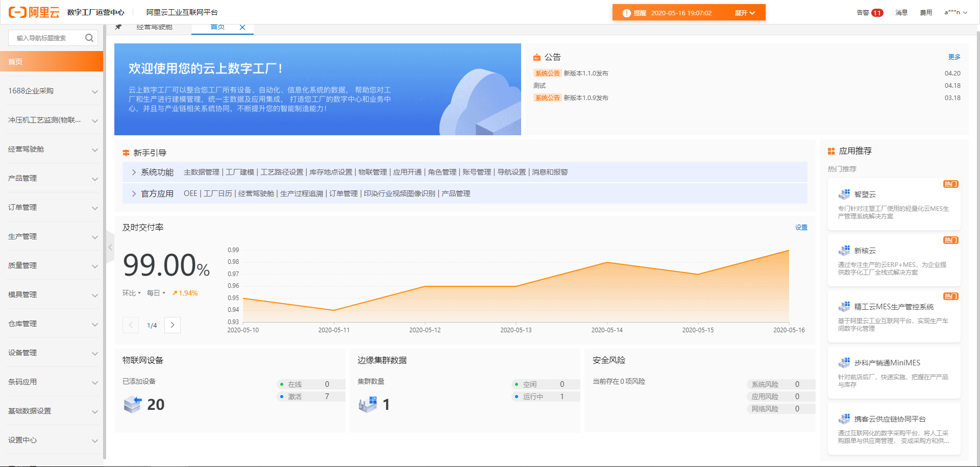Expand the 系统功能 guide row
Viewport: 980px width, 467px height.
(x=134, y=173)
